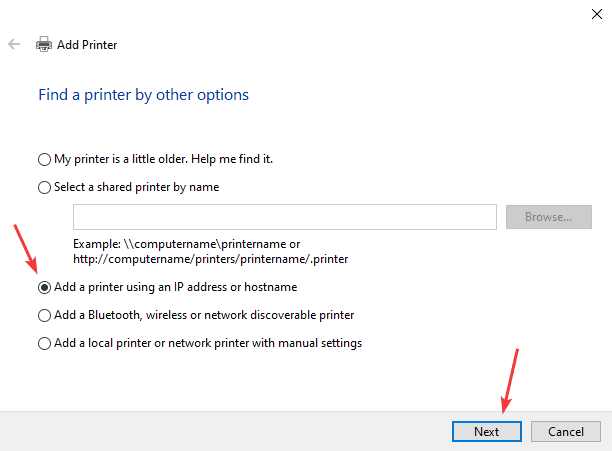The height and width of the screenshot is (451, 612).
Task: Click into the shared printer name text field
Action: (x=284, y=217)
